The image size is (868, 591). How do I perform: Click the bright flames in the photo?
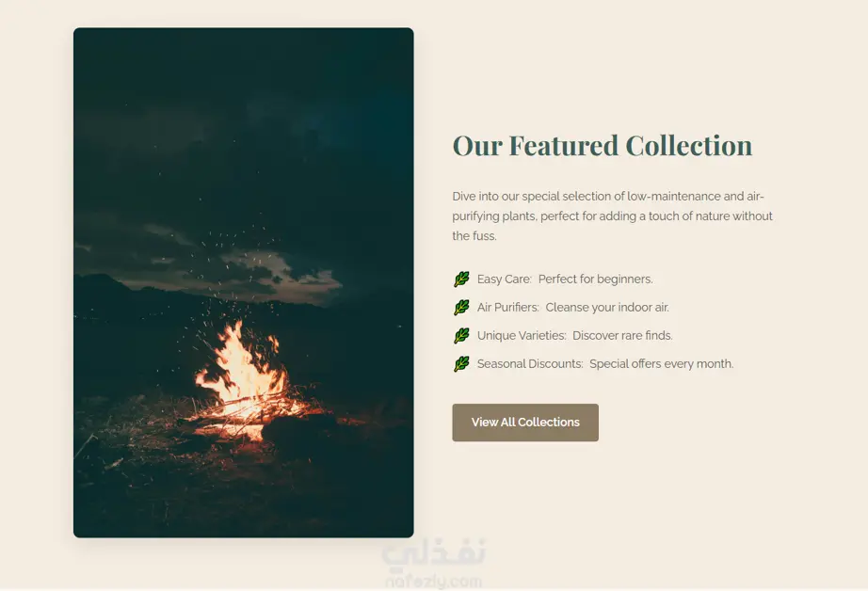click(244, 371)
